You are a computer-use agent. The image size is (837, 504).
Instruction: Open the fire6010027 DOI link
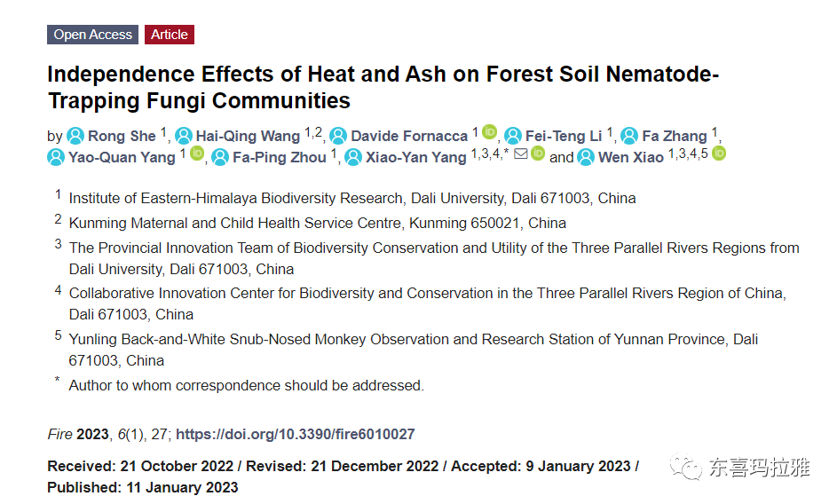coord(295,435)
